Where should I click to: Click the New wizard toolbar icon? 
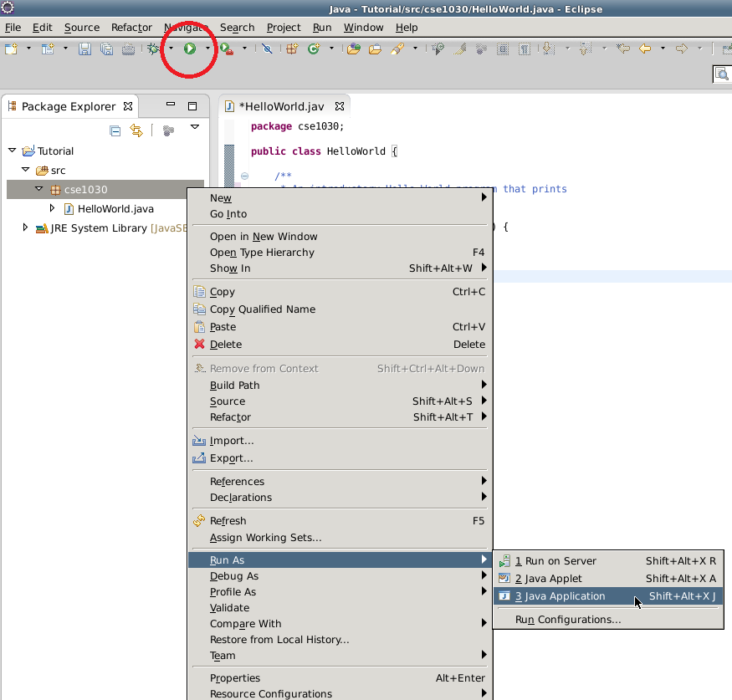point(11,49)
